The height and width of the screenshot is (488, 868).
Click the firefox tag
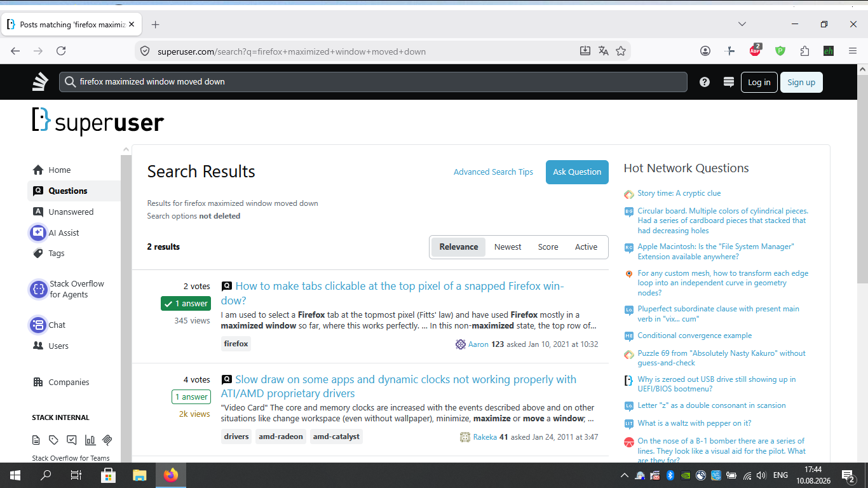point(236,344)
